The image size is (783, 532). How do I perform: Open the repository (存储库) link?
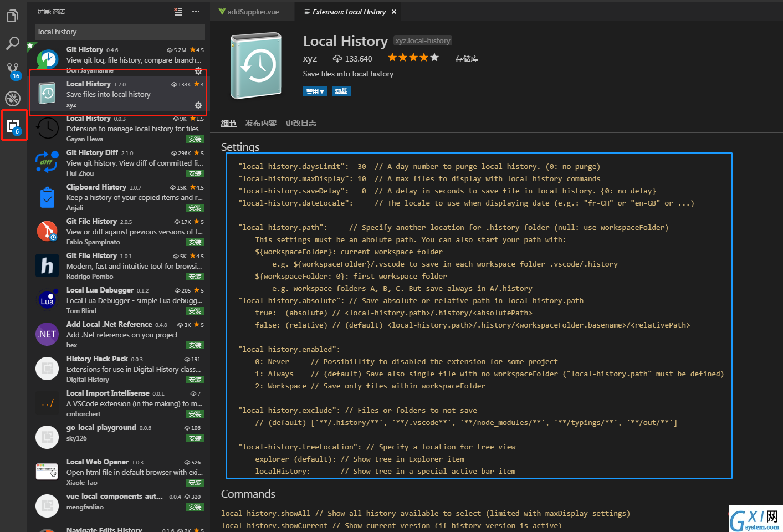coord(467,59)
